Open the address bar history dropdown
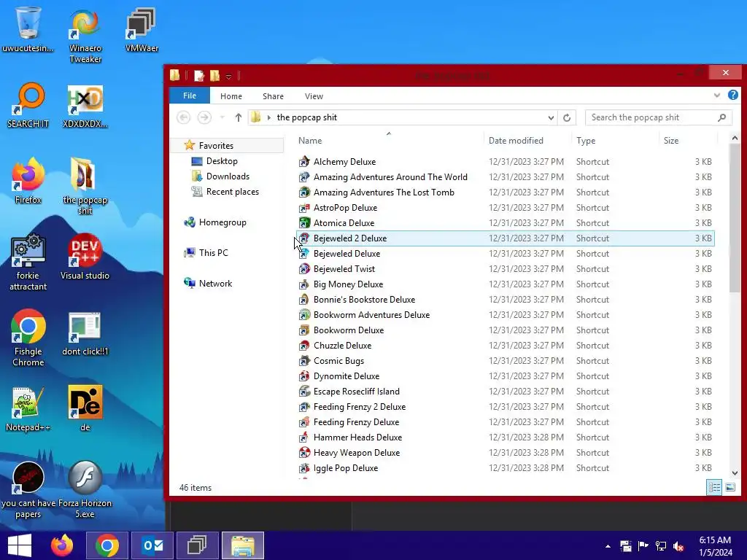Image resolution: width=747 pixels, height=560 pixels. pos(551,117)
